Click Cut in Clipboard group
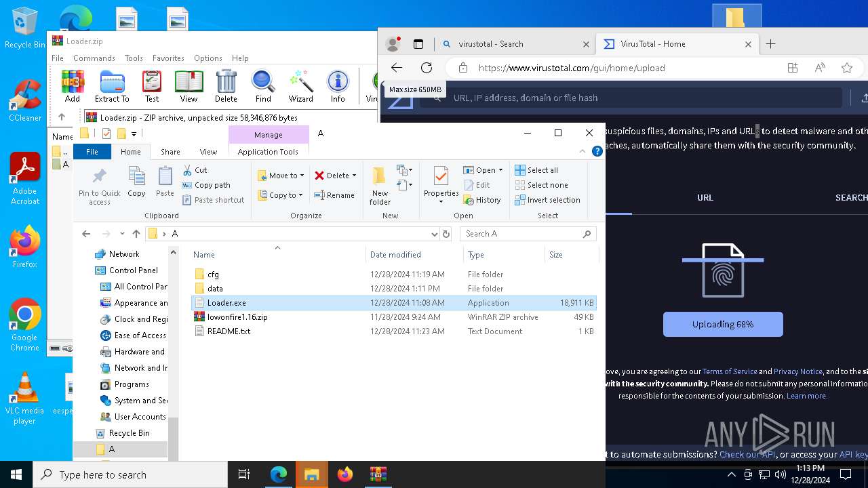The image size is (868, 488). pyautogui.click(x=195, y=170)
